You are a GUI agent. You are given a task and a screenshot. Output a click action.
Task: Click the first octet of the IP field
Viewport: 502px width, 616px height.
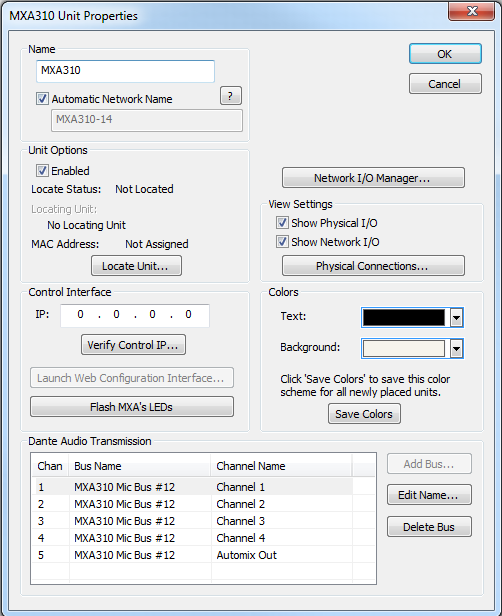tap(80, 314)
